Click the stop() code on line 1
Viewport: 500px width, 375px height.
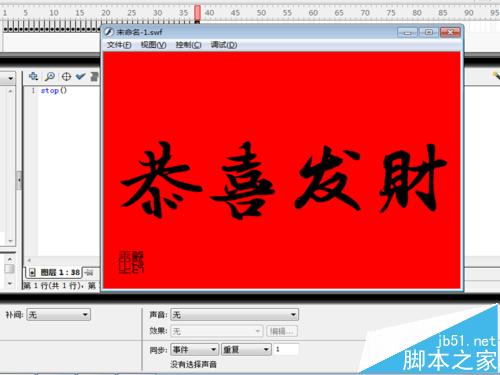[x=54, y=90]
